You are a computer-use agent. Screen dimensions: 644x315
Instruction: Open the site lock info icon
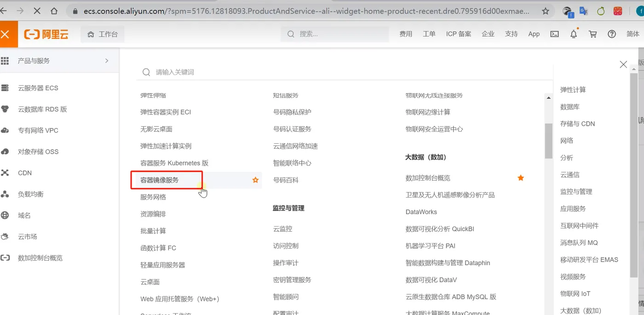[75, 11]
